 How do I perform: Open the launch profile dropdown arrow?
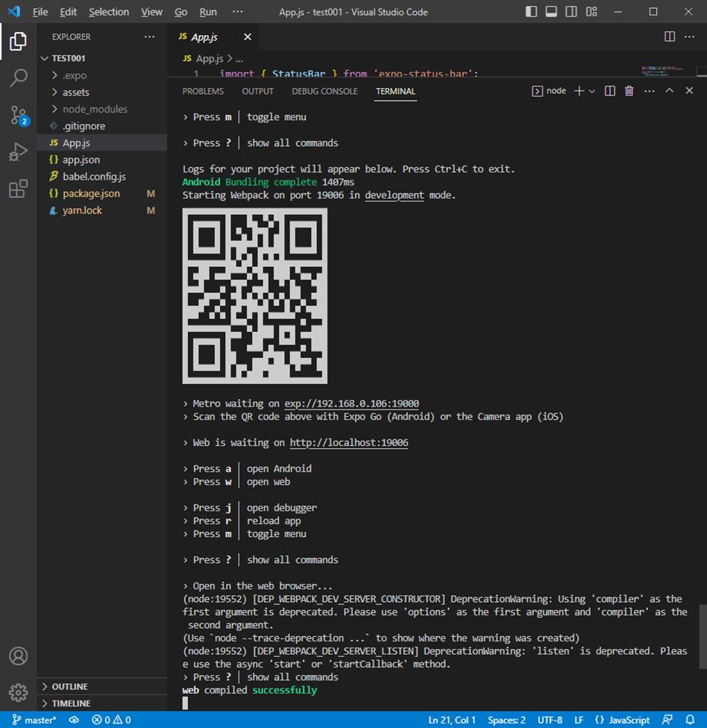tap(592, 92)
